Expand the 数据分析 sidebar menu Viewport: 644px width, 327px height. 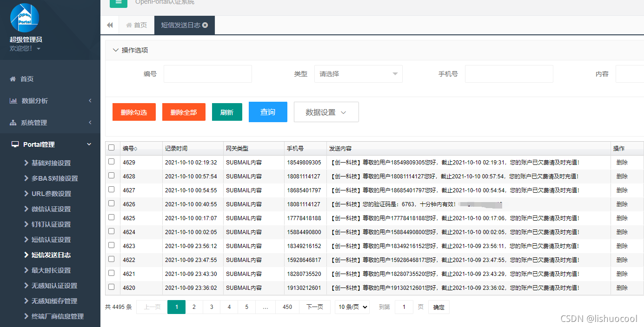50,101
